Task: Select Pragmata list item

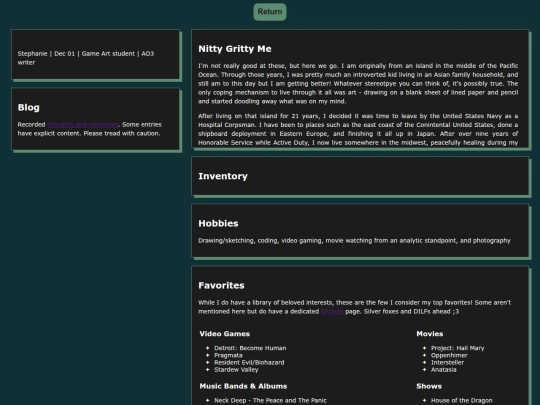Action: click(228, 355)
